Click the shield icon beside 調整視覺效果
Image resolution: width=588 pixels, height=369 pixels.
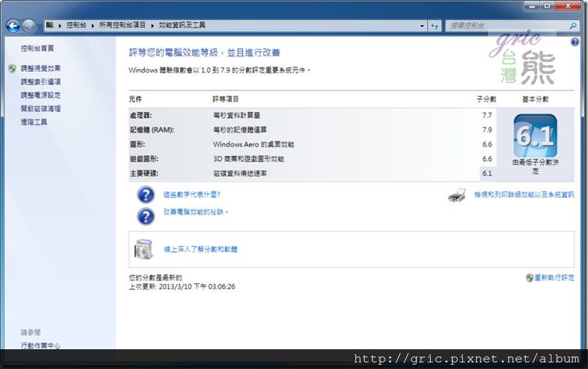(12, 68)
